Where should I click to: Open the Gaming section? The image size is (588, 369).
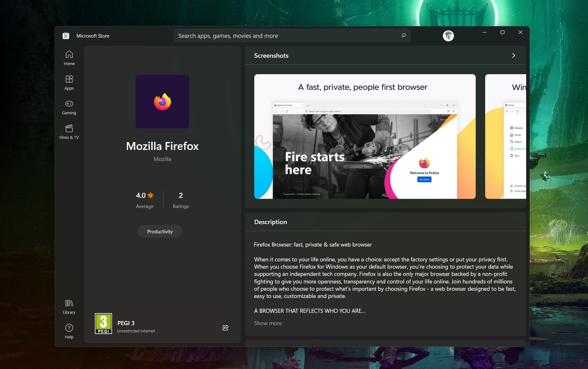[x=69, y=107]
